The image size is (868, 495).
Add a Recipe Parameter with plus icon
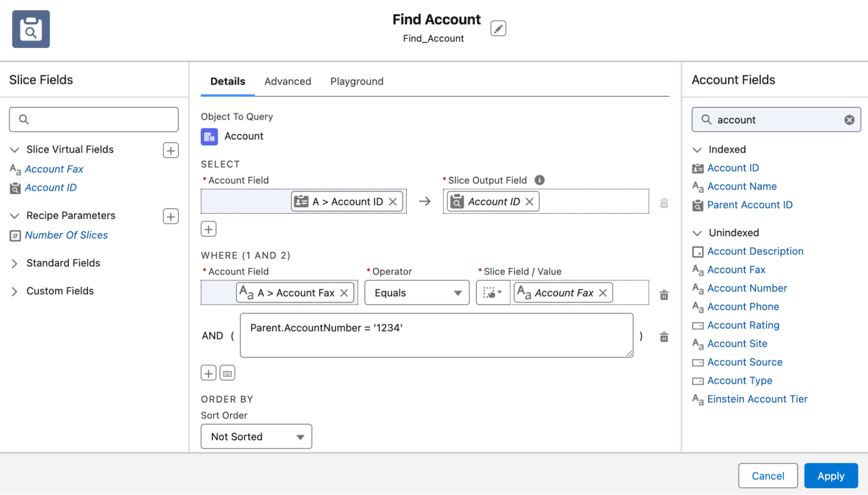[170, 216]
